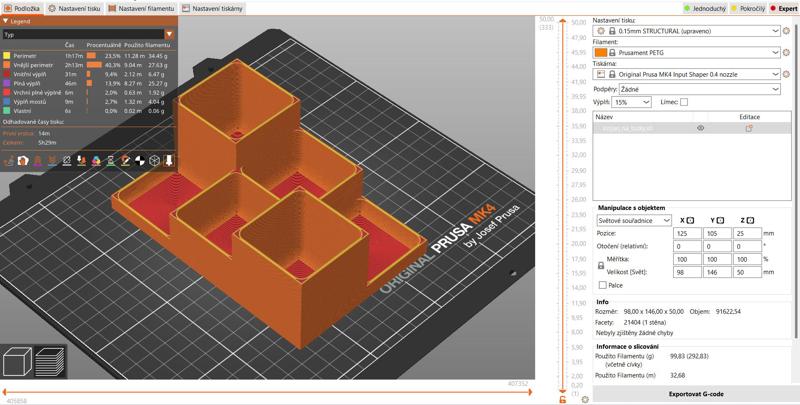Select the Jednoduchý mode button
The width and height of the screenshot is (800, 405).
[703, 8]
